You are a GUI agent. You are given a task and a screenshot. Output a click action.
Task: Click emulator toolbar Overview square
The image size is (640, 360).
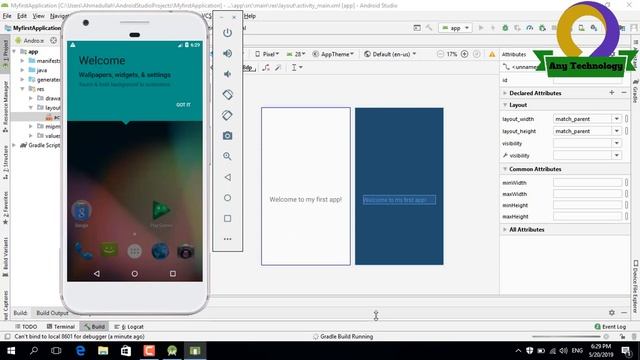tap(227, 218)
